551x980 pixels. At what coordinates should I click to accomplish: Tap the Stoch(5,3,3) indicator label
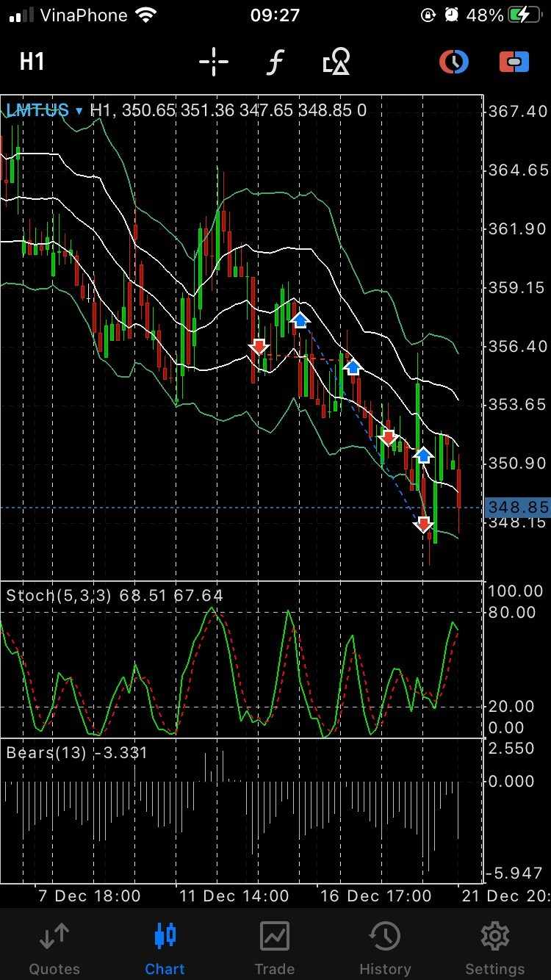pos(59,595)
